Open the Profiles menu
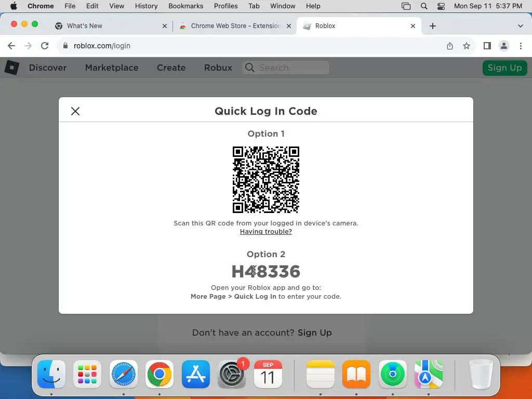 (x=225, y=6)
